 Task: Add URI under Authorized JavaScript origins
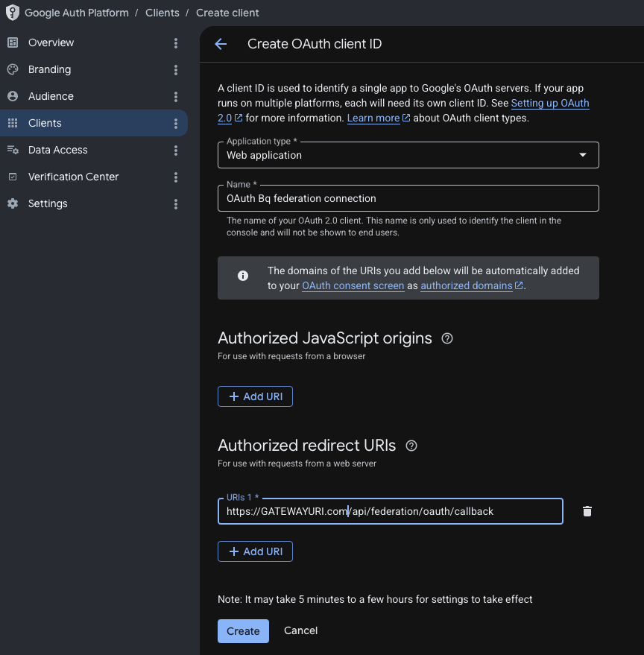(x=255, y=396)
